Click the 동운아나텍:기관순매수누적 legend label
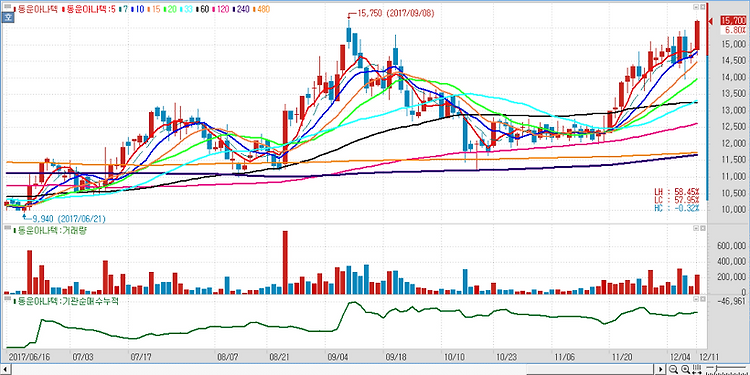The image size is (750, 375). [66, 301]
